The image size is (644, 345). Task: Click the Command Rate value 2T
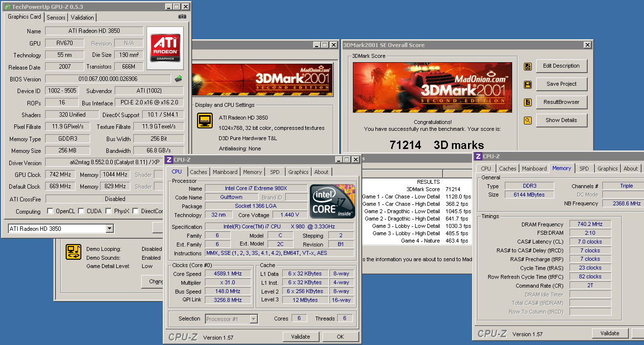click(x=590, y=286)
